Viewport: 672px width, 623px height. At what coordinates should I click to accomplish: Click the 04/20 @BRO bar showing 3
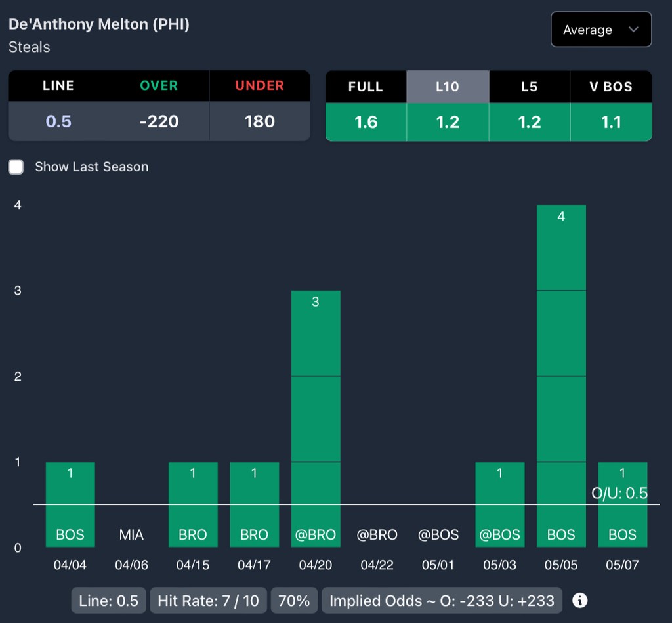[x=316, y=418]
